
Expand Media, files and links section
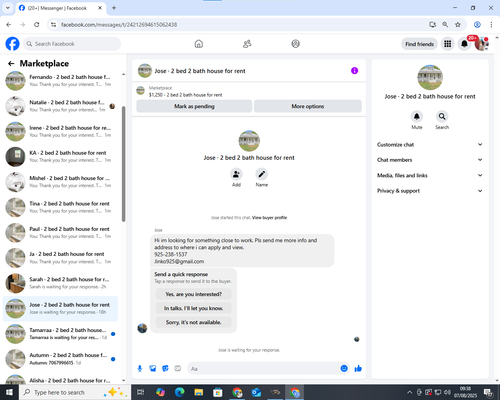[430, 175]
